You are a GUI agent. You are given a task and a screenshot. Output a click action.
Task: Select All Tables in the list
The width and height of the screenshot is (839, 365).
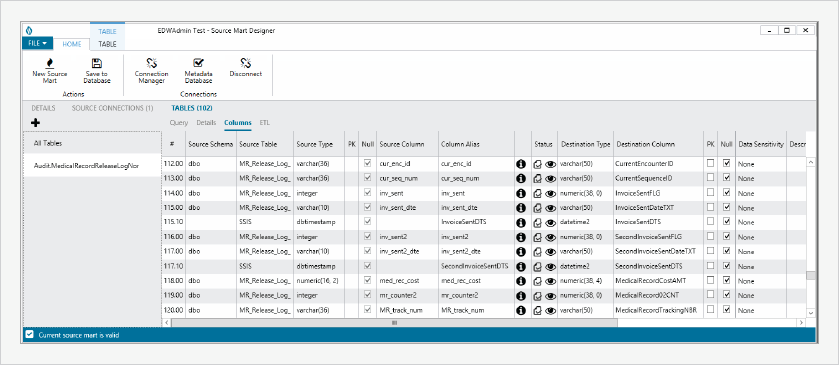92,143
